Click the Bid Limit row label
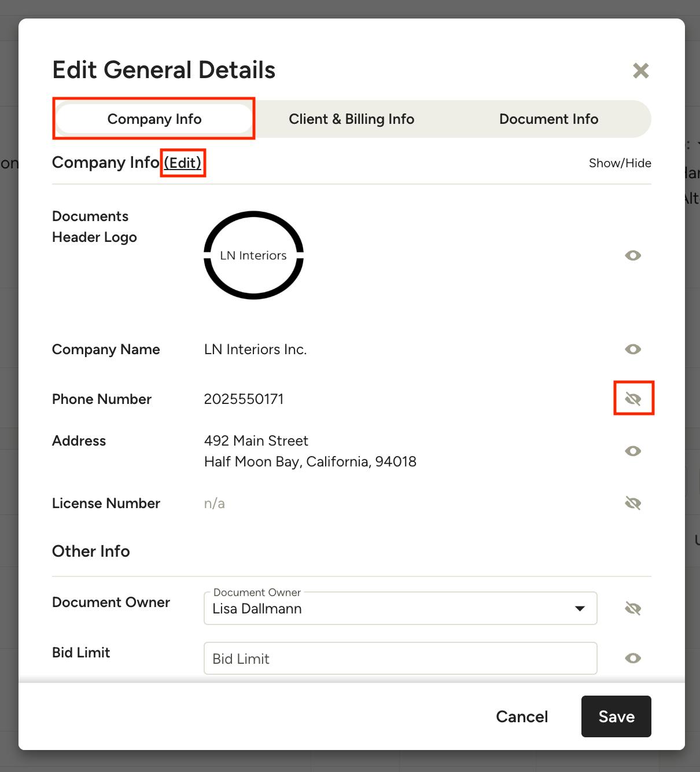700x772 pixels. 81,653
